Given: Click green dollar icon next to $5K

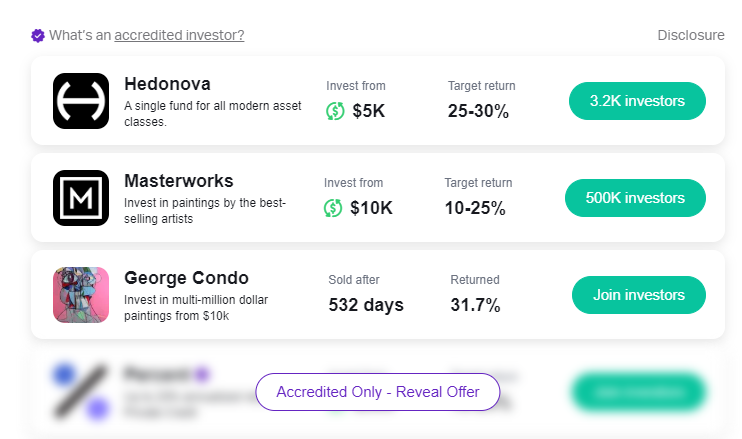Looking at the screenshot, I should (x=335, y=111).
